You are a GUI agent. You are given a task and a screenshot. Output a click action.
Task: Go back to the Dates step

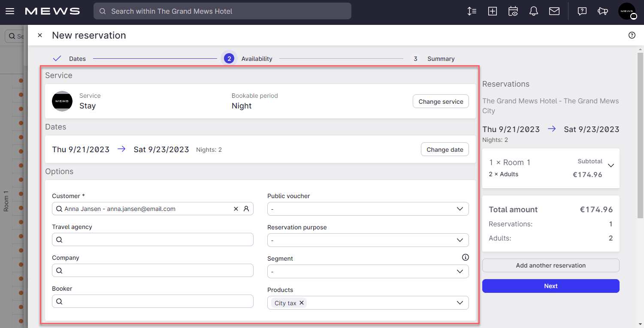click(x=78, y=59)
